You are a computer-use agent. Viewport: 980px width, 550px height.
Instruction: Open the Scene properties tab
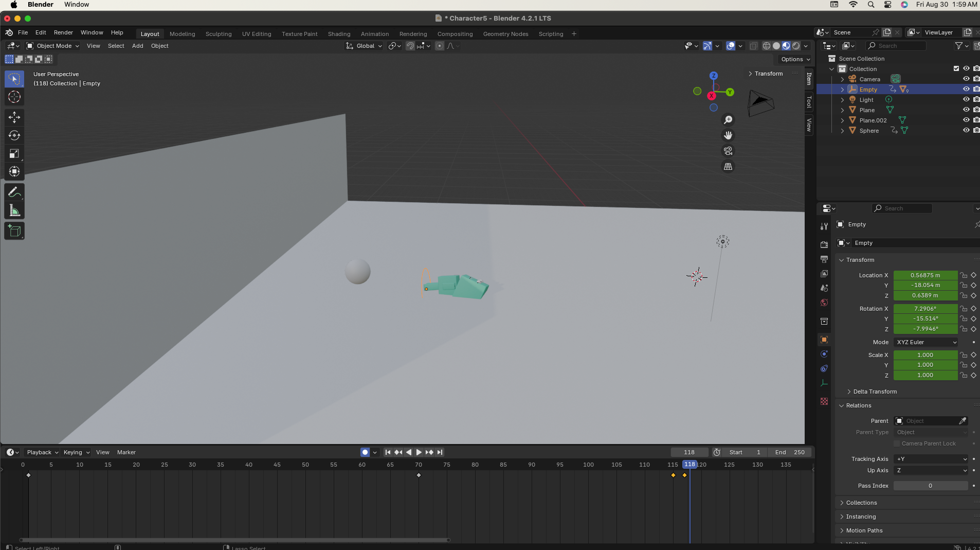tap(824, 288)
